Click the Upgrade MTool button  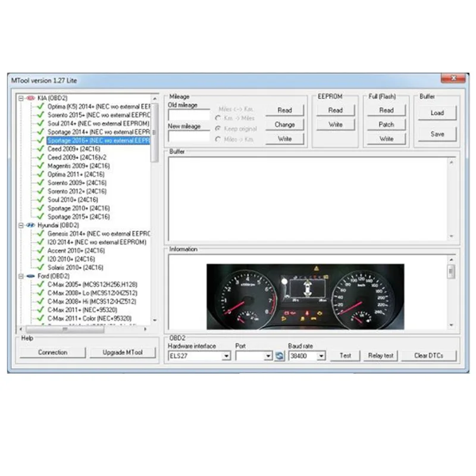(x=123, y=352)
